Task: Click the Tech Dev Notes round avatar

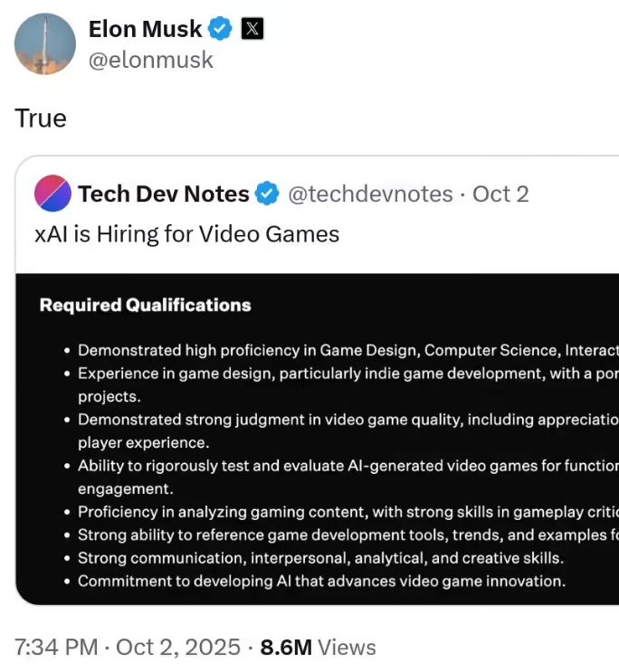Action: 52,194
